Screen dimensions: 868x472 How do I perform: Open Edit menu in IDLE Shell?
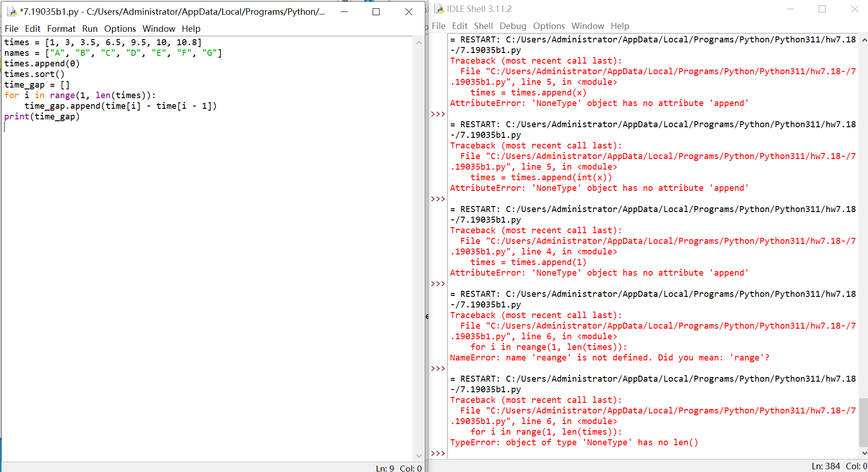click(460, 26)
